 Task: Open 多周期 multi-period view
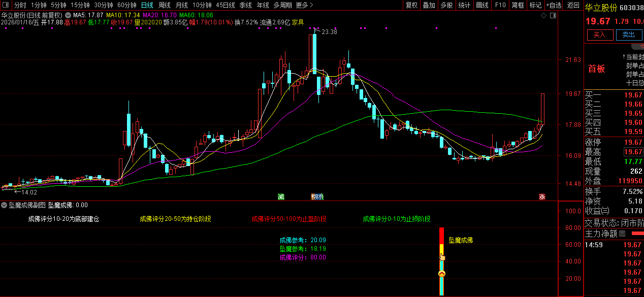tap(282, 5)
